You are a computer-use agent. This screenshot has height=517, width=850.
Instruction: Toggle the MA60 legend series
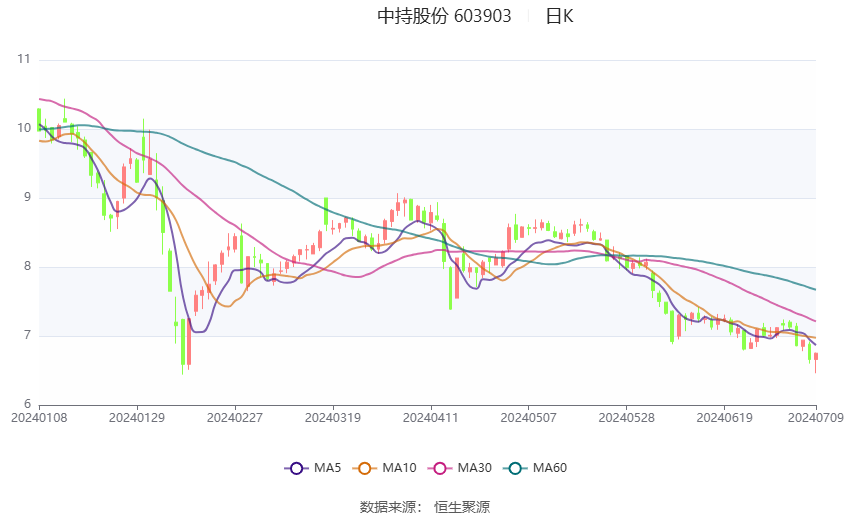[x=535, y=468]
